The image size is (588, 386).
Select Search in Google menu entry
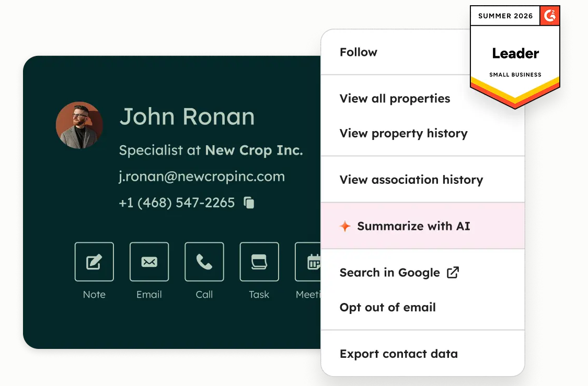[389, 273]
